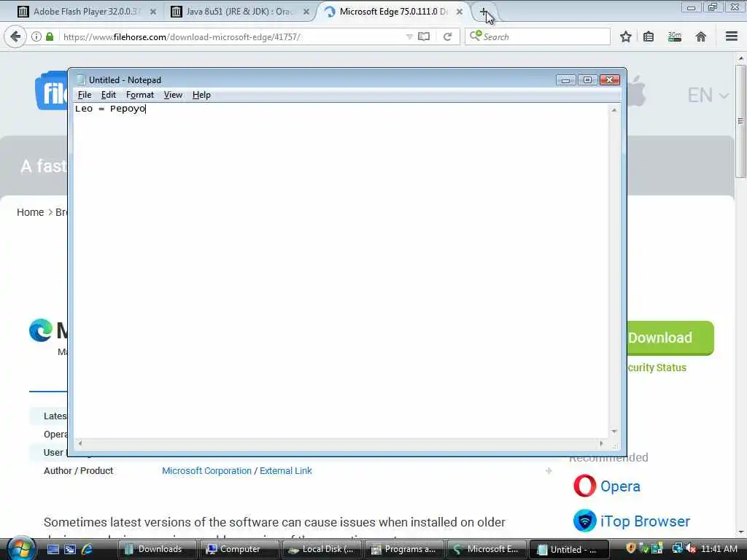Reload the page with the refresh icon

(447, 36)
